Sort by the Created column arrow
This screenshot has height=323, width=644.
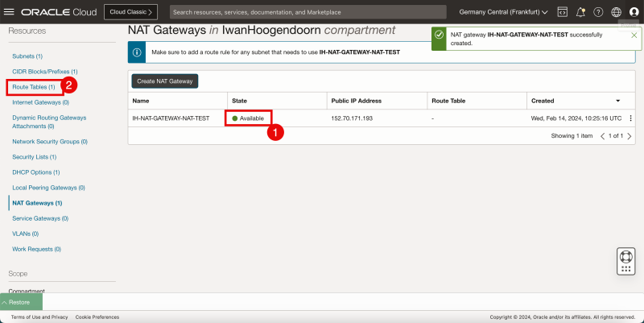(617, 101)
